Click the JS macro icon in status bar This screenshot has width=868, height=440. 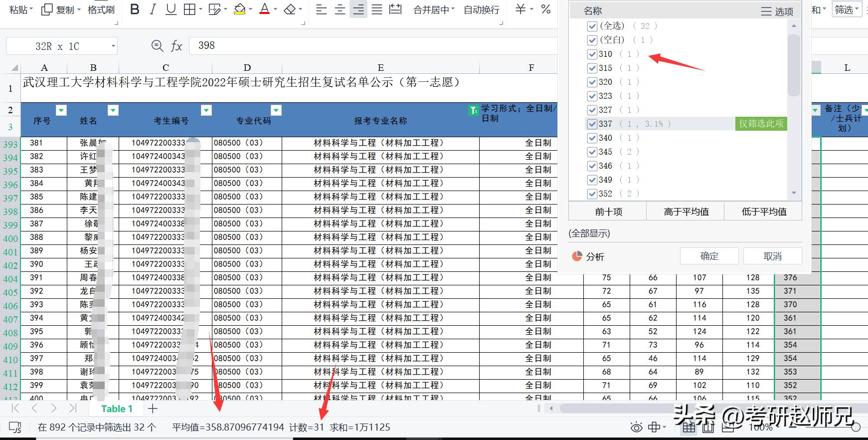pyautogui.click(x=15, y=428)
